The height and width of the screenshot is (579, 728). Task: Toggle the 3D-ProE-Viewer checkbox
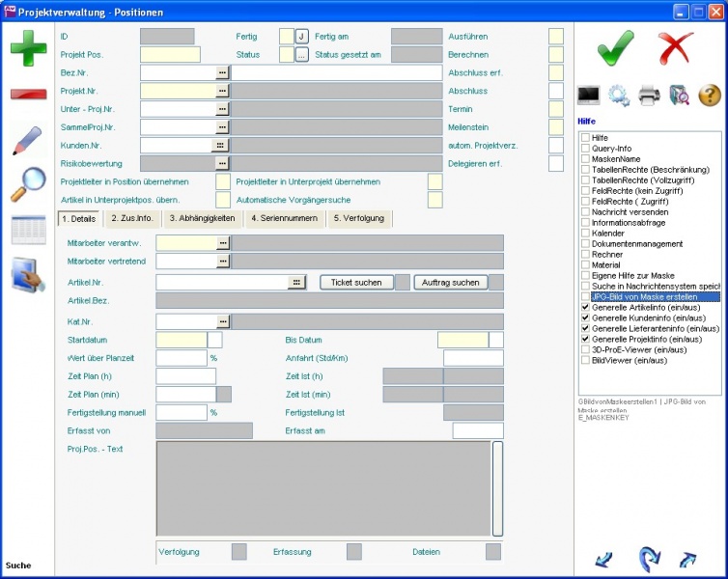coord(585,349)
